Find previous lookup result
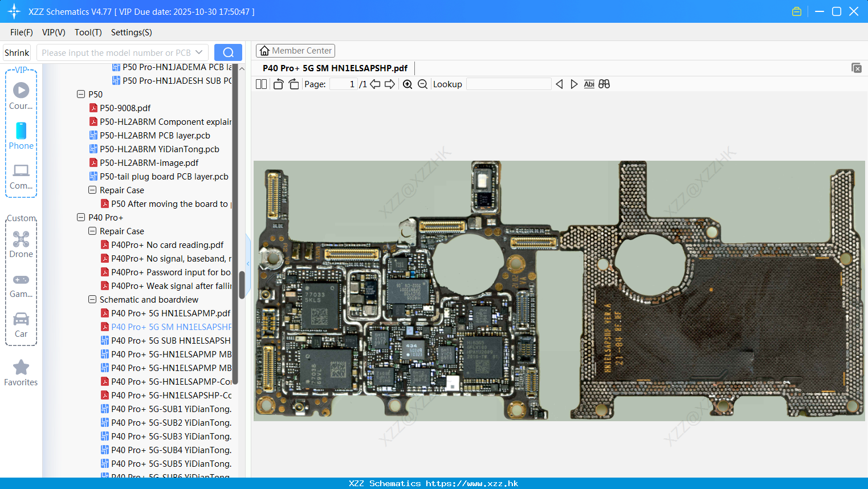Screen dimensions: 868x489 point(559,84)
